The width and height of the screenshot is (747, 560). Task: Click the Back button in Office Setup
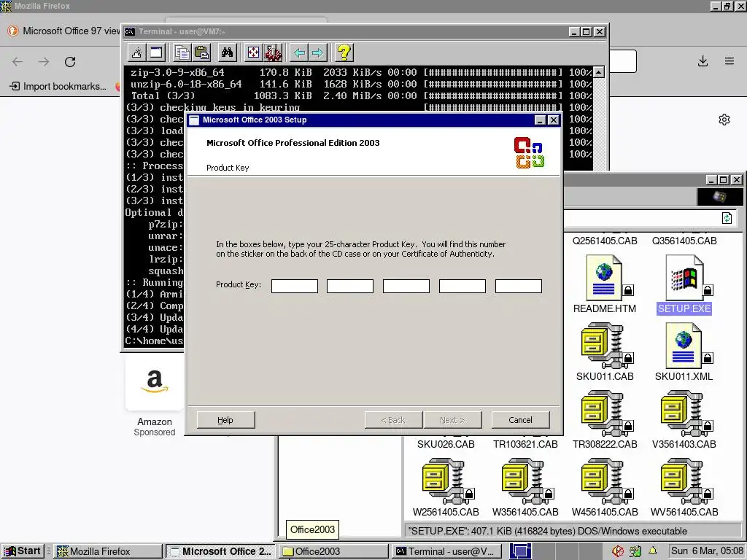tap(393, 420)
